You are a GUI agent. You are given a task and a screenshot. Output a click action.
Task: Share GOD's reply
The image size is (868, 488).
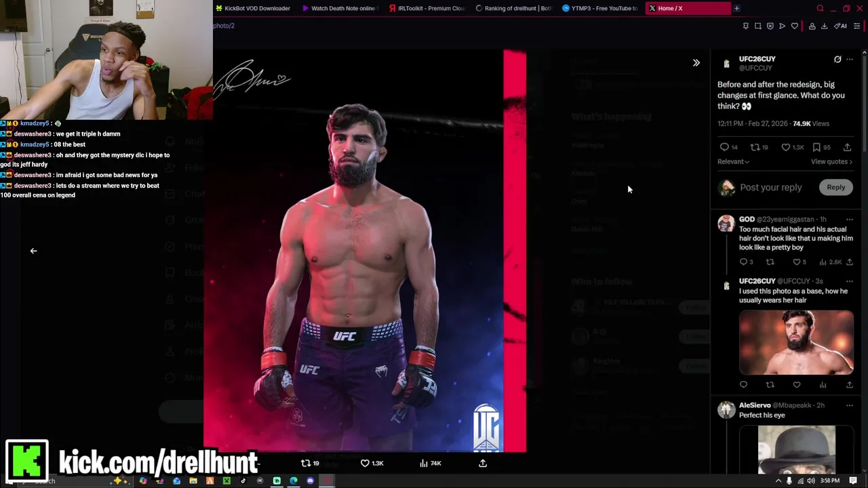tap(849, 262)
